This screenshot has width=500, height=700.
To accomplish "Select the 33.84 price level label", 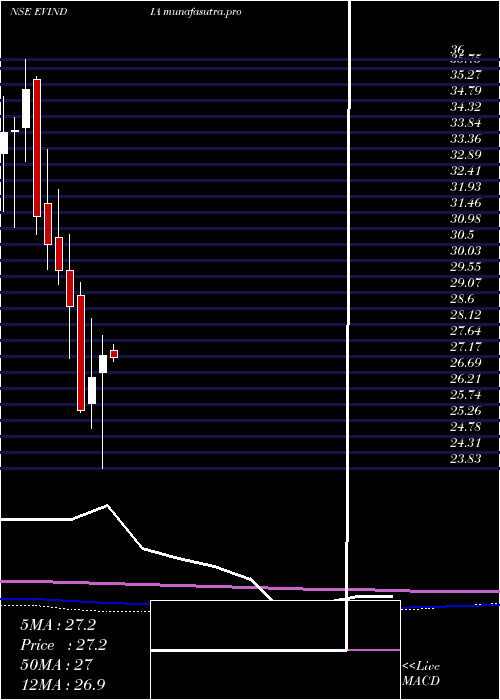I will pyautogui.click(x=466, y=123).
